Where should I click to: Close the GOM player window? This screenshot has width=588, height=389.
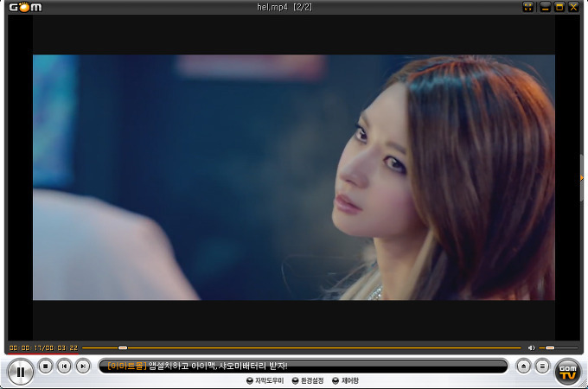pyautogui.click(x=574, y=7)
